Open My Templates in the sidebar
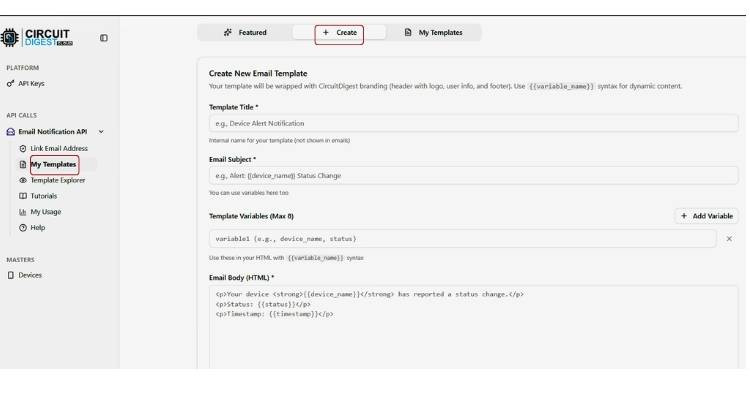The width and height of the screenshot is (750, 400). coord(53,164)
